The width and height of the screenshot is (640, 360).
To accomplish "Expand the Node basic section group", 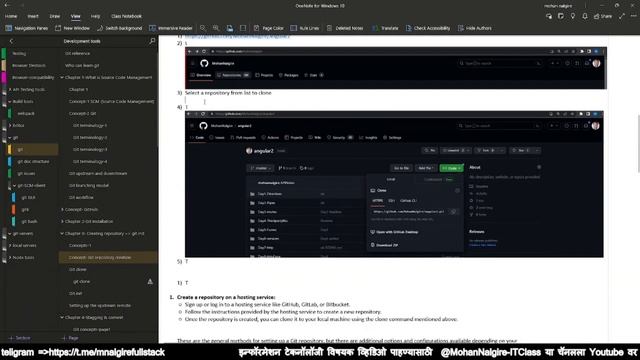I will 10,258.
